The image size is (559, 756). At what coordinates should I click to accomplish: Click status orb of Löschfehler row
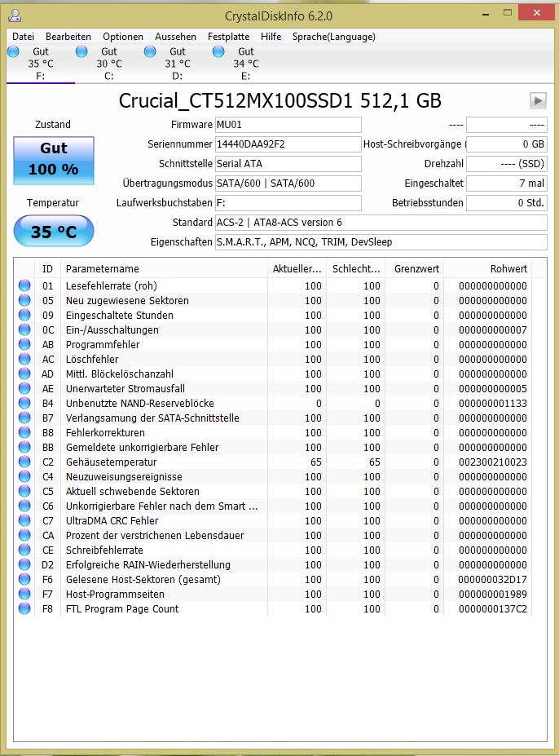(24, 359)
